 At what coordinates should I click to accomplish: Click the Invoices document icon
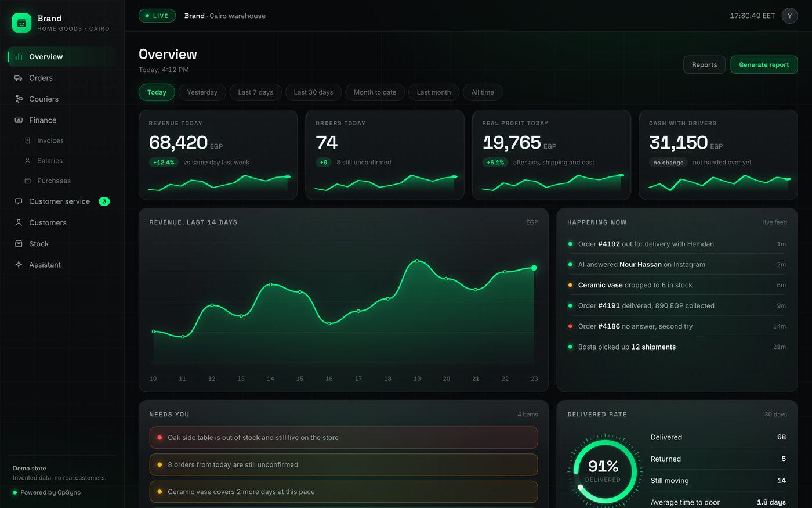coord(27,140)
